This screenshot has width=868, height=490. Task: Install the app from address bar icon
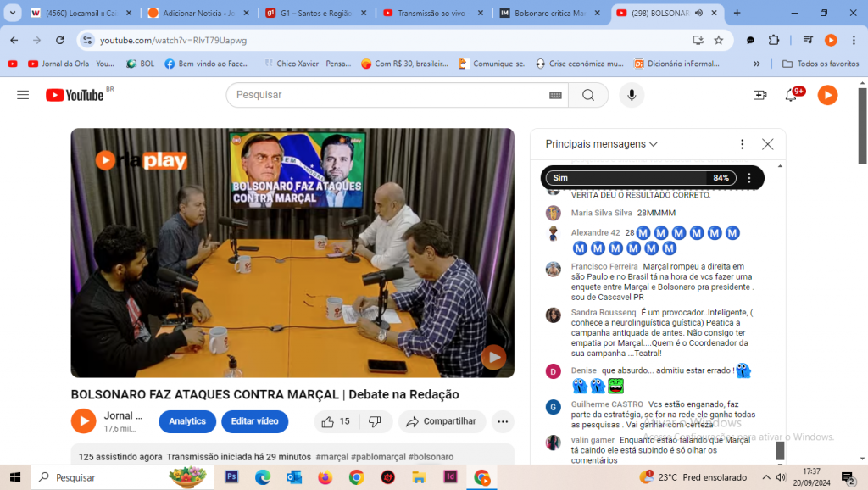pyautogui.click(x=698, y=40)
